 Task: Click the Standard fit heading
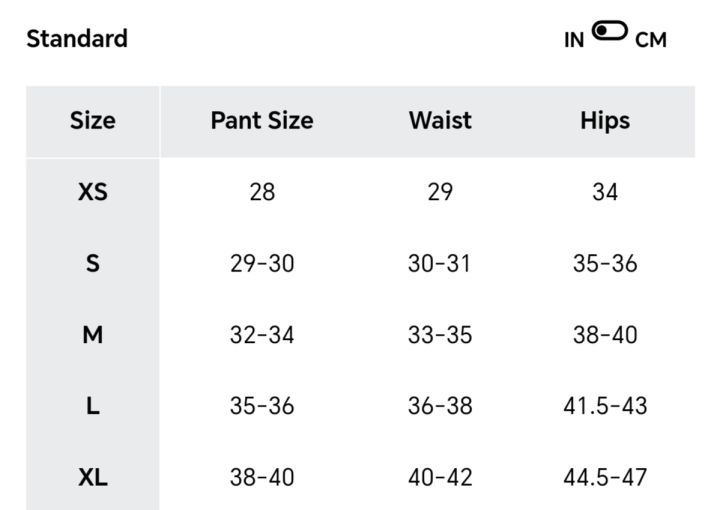(x=77, y=39)
